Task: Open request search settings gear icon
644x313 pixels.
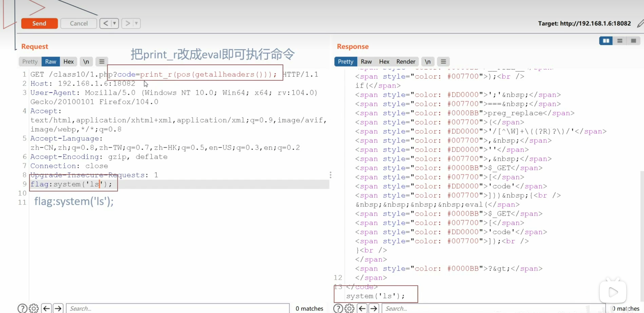Action: click(34, 308)
